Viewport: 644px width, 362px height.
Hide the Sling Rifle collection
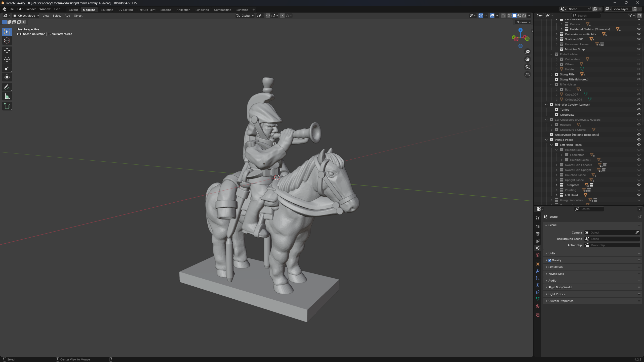[638, 74]
